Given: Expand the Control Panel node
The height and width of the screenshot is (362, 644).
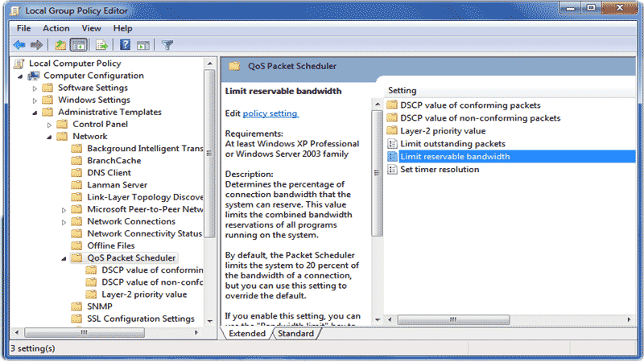Looking at the screenshot, I should 49,125.
